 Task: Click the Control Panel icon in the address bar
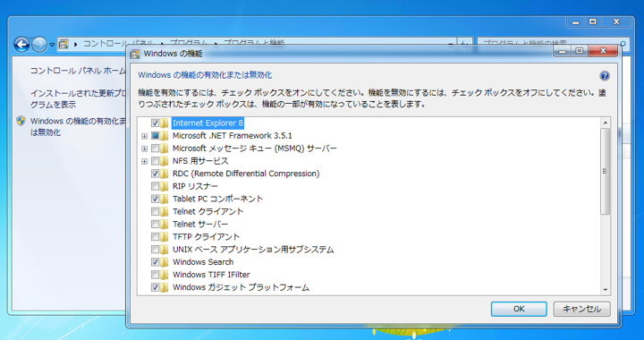[x=64, y=44]
